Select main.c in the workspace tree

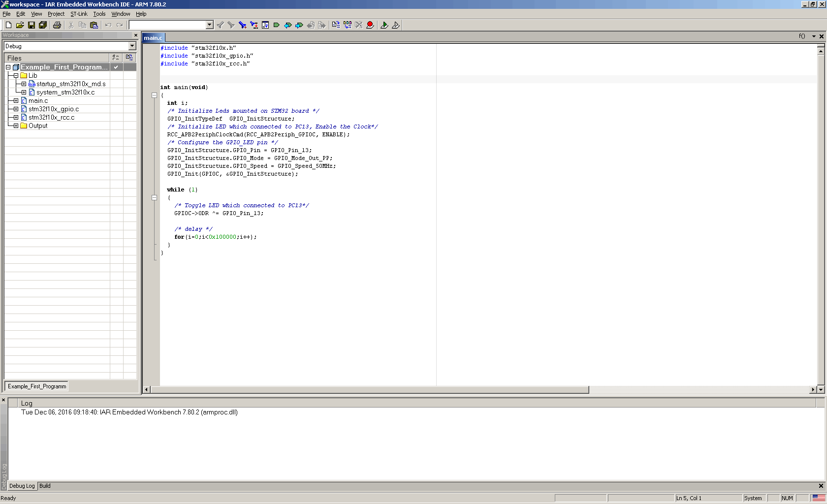tap(38, 101)
